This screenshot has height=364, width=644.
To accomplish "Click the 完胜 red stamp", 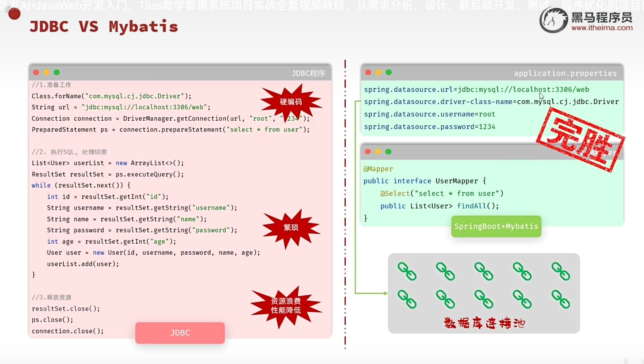I will (x=580, y=140).
